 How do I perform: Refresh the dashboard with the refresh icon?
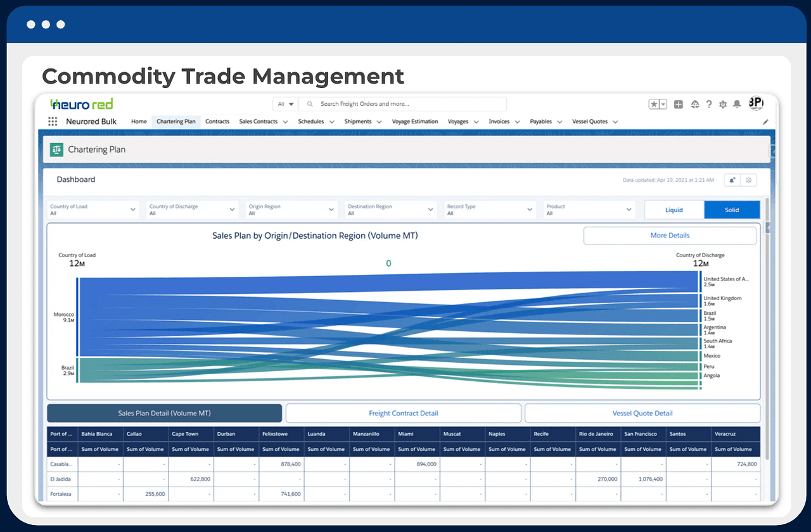point(750,180)
